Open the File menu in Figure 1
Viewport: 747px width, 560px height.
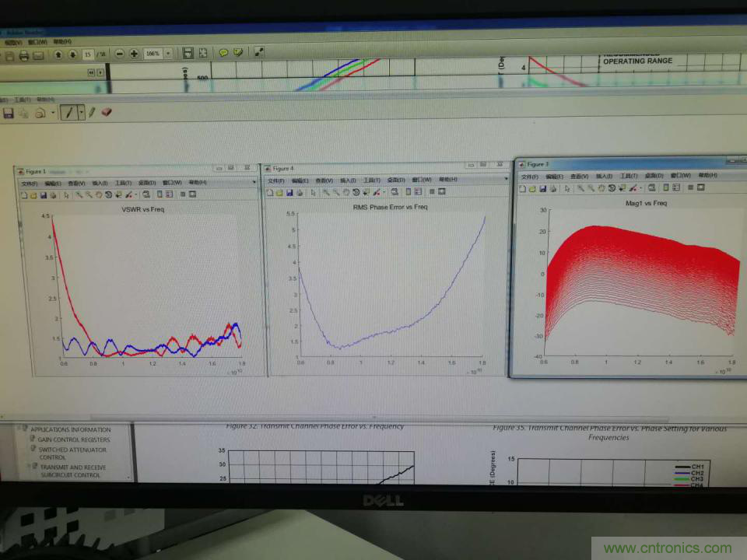(x=28, y=183)
